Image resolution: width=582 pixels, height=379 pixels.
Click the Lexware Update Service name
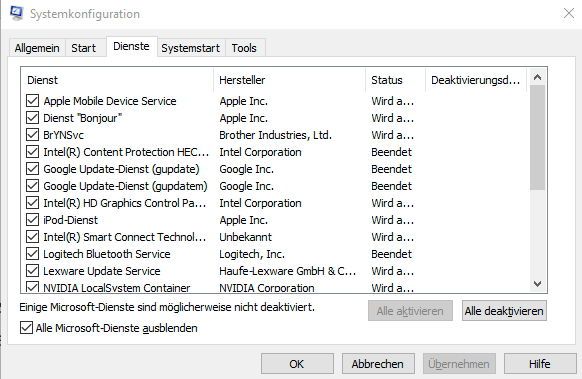pos(102,271)
